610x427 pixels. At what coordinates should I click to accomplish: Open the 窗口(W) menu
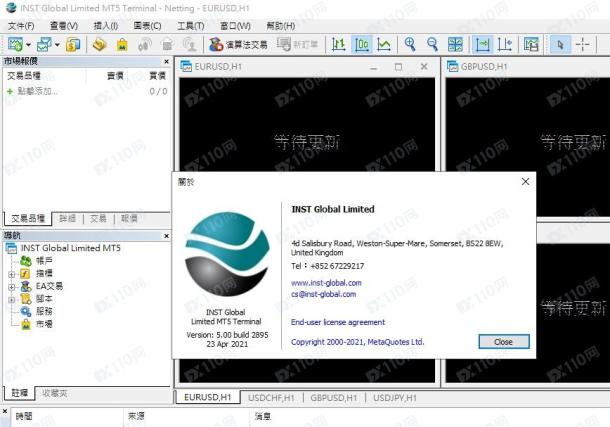(x=235, y=26)
